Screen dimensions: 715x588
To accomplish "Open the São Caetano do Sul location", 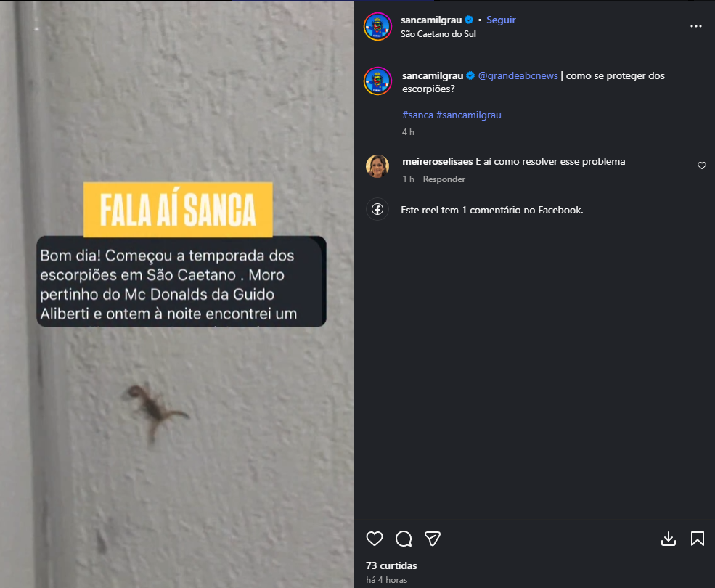I will click(438, 34).
